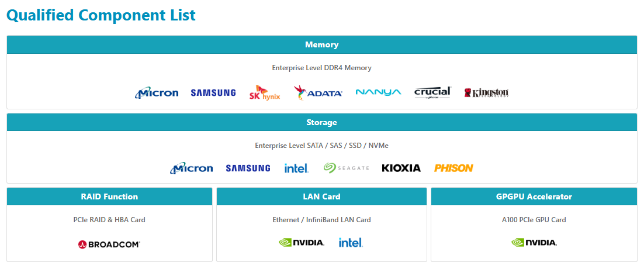Click the Memory section header bar
The height and width of the screenshot is (269, 644).
321,45
